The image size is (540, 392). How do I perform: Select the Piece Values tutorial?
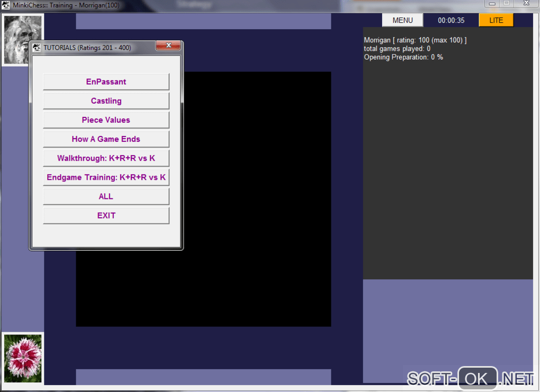106,120
